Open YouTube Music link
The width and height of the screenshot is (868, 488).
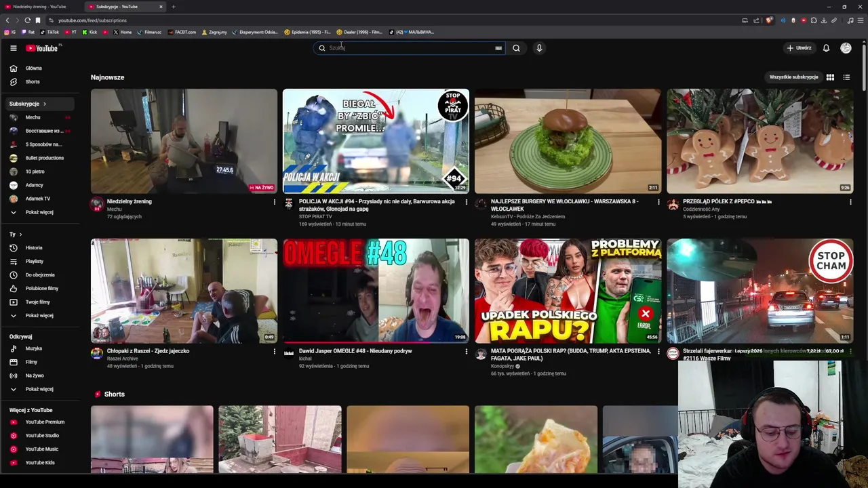pyautogui.click(x=41, y=449)
